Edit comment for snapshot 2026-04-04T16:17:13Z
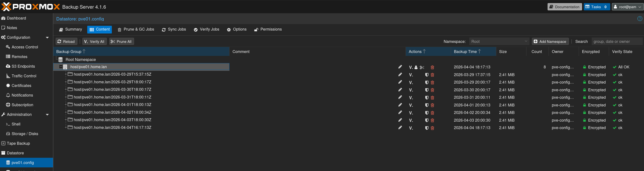The width and height of the screenshot is (644, 171). (400, 127)
